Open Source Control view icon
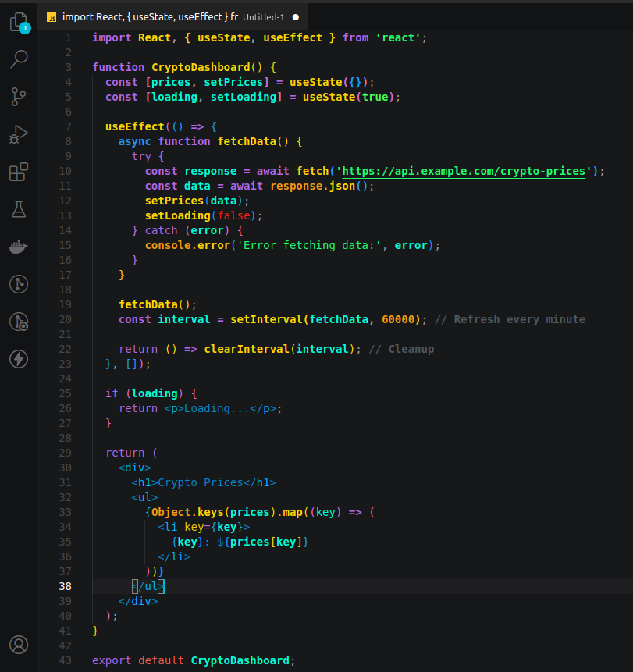The image size is (633, 672). click(19, 97)
